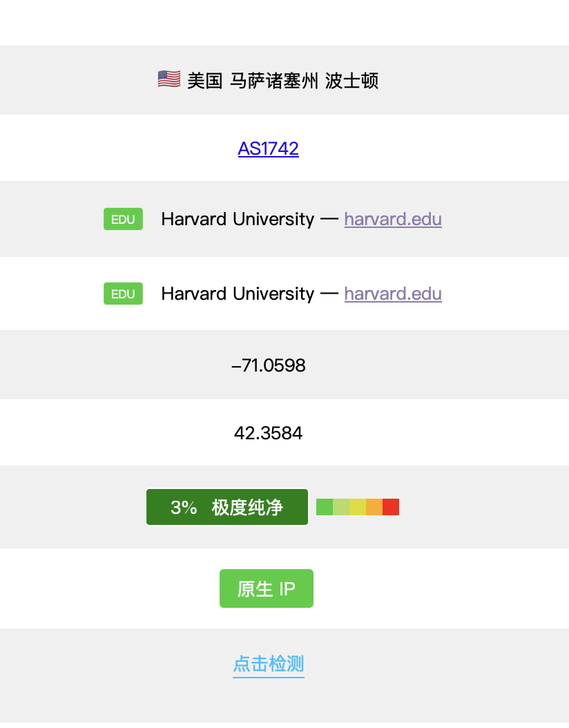Open the lower harvard.edu link

pyautogui.click(x=393, y=294)
